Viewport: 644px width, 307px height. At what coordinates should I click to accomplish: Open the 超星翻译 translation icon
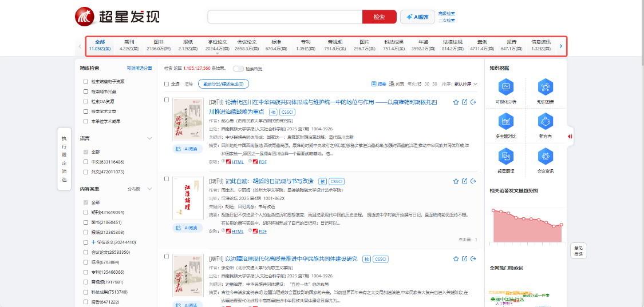point(505,156)
